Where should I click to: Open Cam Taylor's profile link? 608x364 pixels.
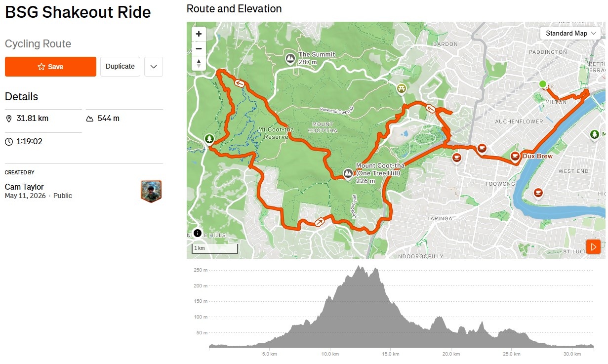pyautogui.click(x=24, y=187)
